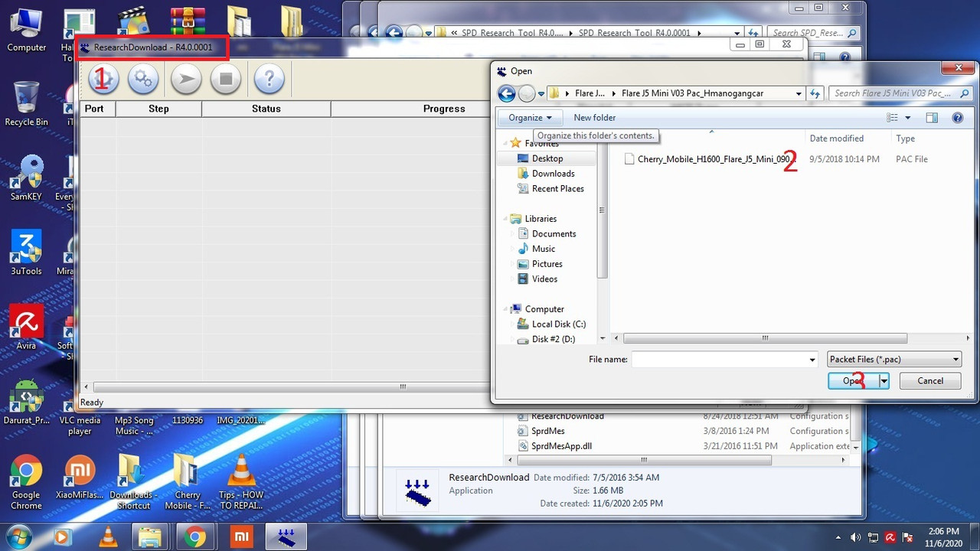Open the Recycle Bin desktop icon
This screenshot has height=551, width=980.
click(26, 103)
